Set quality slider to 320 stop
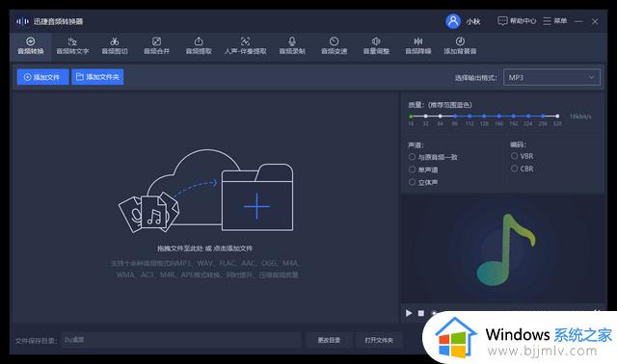 click(x=557, y=117)
